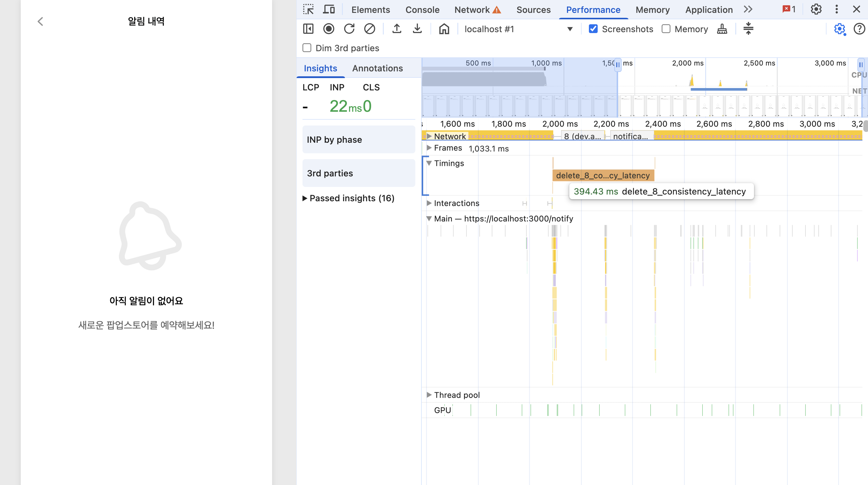
Task: Upload a performance profile
Action: pos(397,29)
